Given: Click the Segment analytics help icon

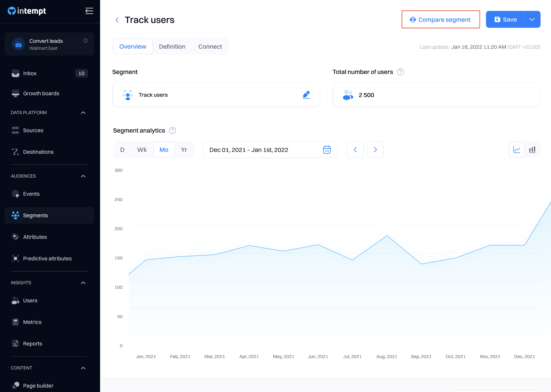Looking at the screenshot, I should tap(172, 131).
